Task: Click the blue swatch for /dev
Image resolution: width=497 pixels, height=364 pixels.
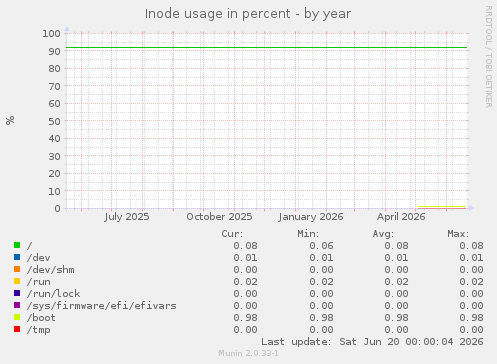Action: (17, 257)
